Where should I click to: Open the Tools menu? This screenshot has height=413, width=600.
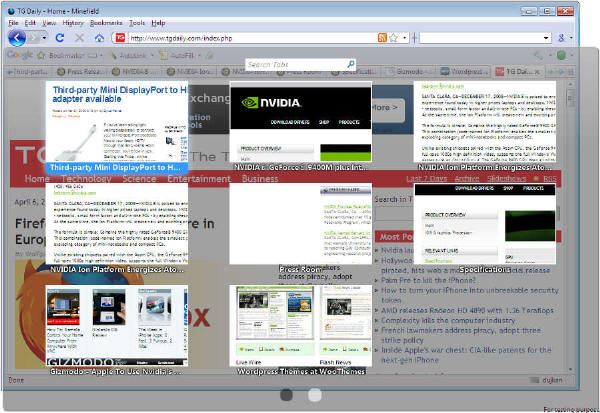click(137, 23)
